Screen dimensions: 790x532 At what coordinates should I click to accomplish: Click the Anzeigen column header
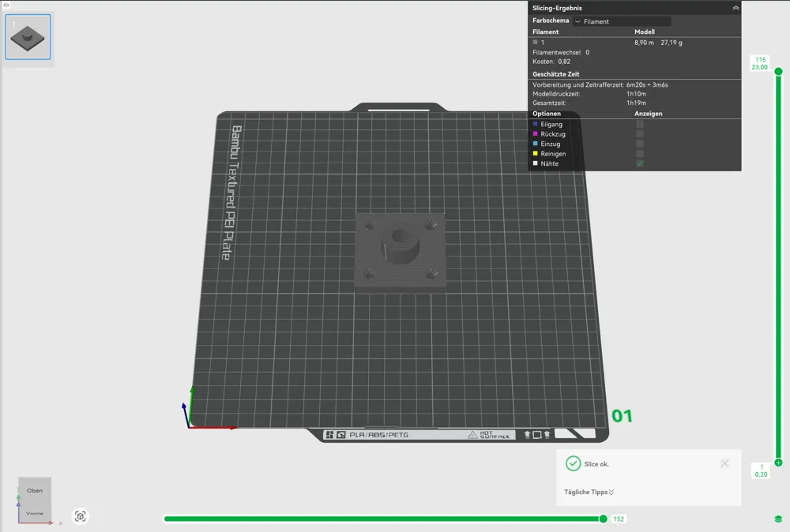click(x=649, y=114)
